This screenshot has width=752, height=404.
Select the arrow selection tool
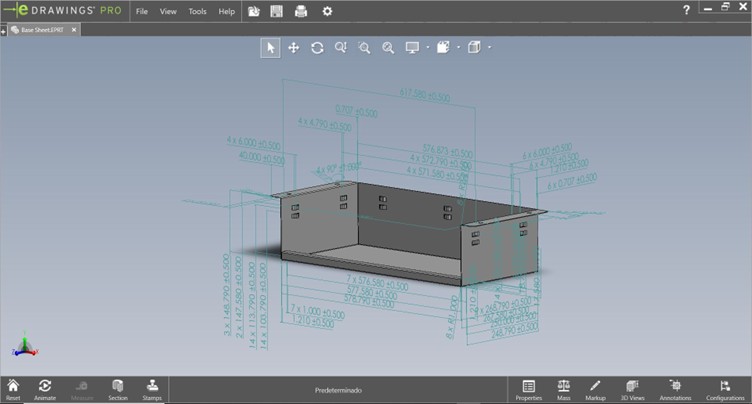[x=270, y=47]
